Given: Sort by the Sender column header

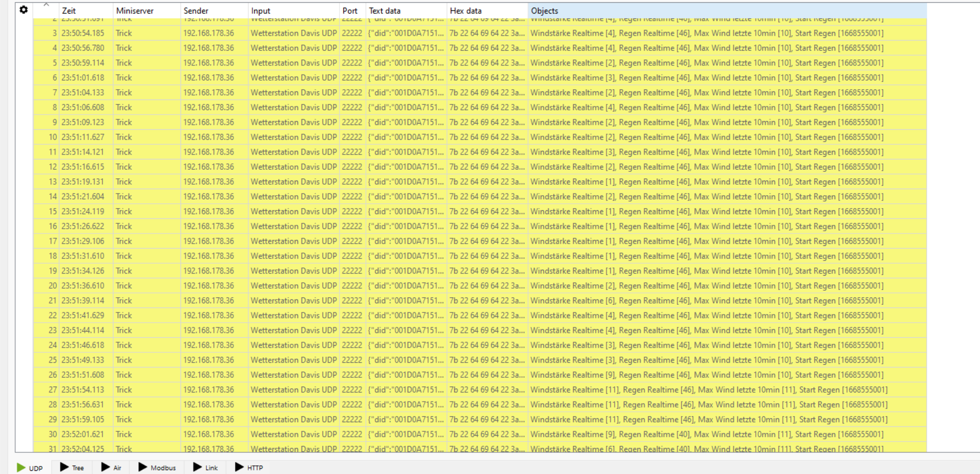Looking at the screenshot, I should coord(214,11).
